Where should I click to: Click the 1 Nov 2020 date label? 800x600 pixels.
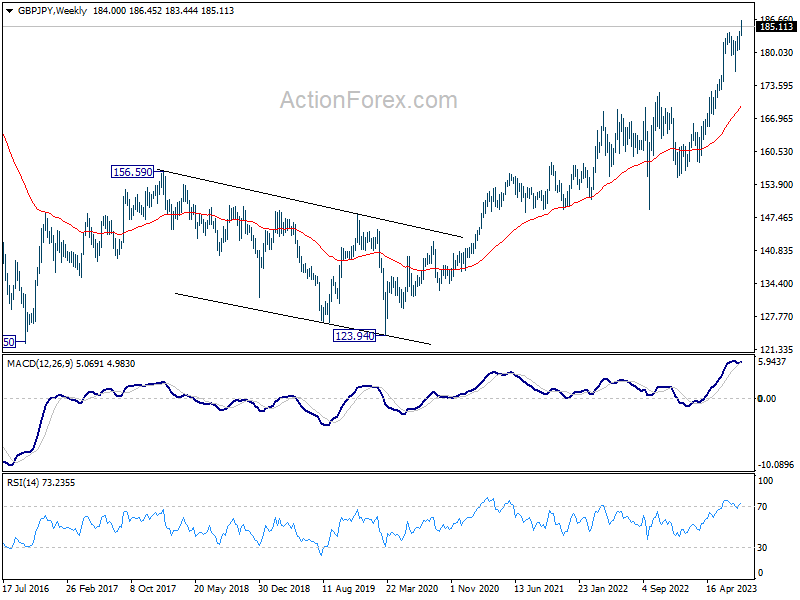pyautogui.click(x=474, y=588)
